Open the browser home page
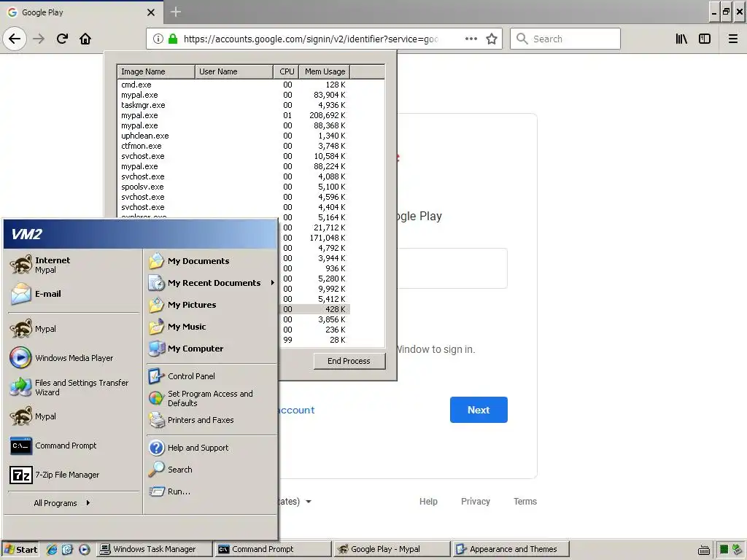 pos(85,39)
